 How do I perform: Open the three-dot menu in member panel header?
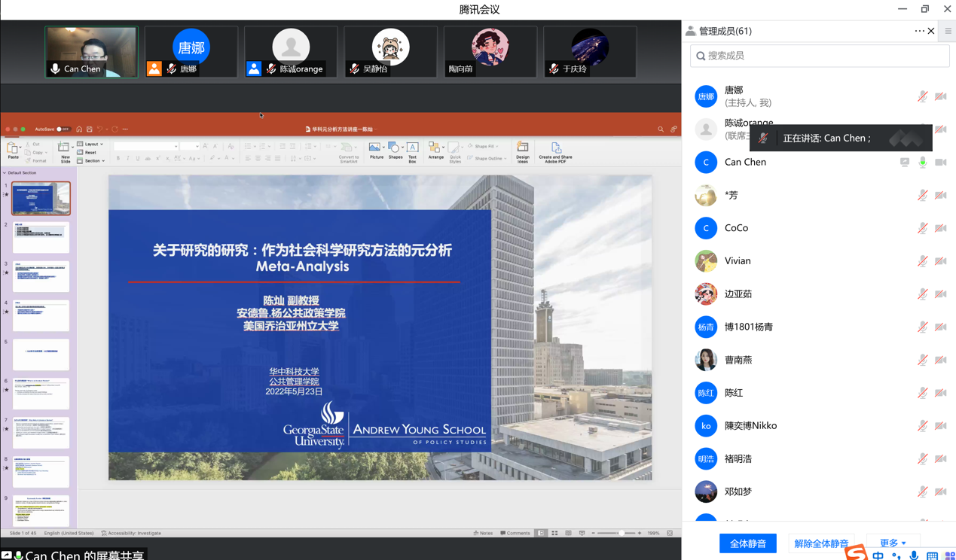[919, 31]
